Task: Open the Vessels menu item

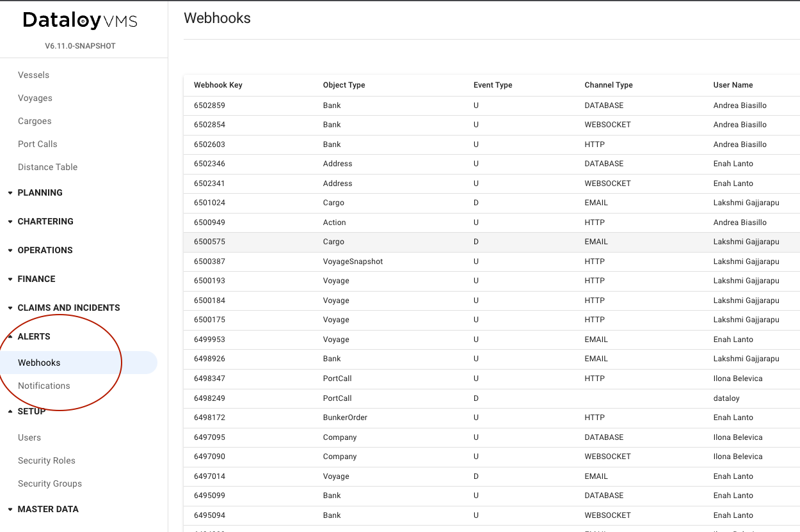Action: tap(33, 75)
